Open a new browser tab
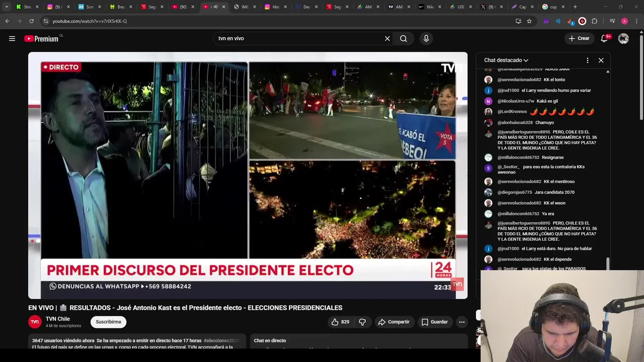 point(575,7)
